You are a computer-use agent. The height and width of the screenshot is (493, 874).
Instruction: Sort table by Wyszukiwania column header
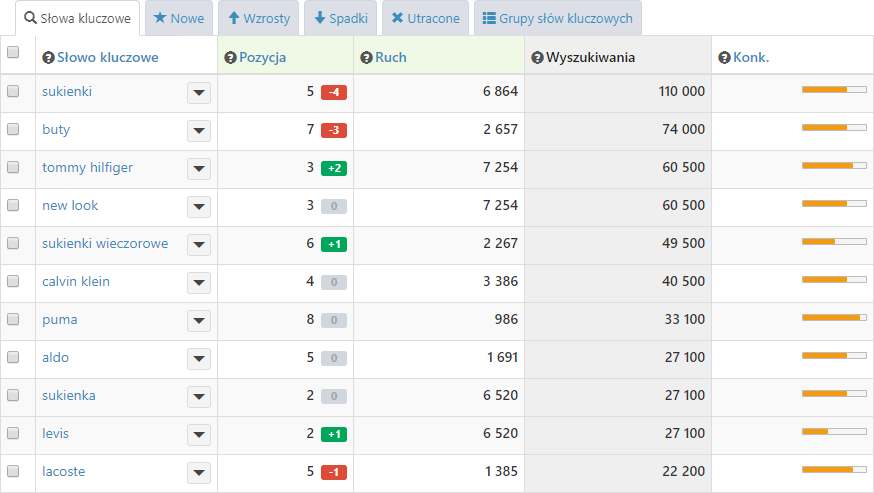coord(590,58)
